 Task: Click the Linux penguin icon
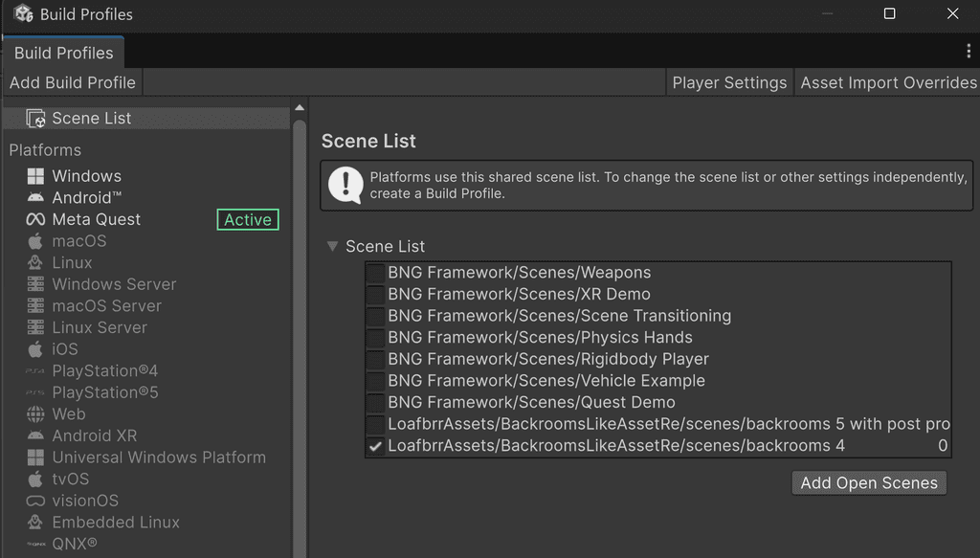(35, 262)
